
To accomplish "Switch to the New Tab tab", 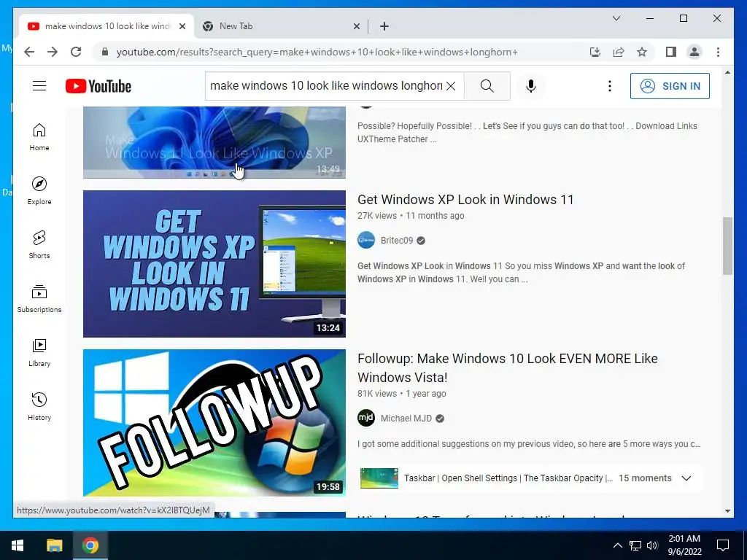I will click(x=281, y=26).
